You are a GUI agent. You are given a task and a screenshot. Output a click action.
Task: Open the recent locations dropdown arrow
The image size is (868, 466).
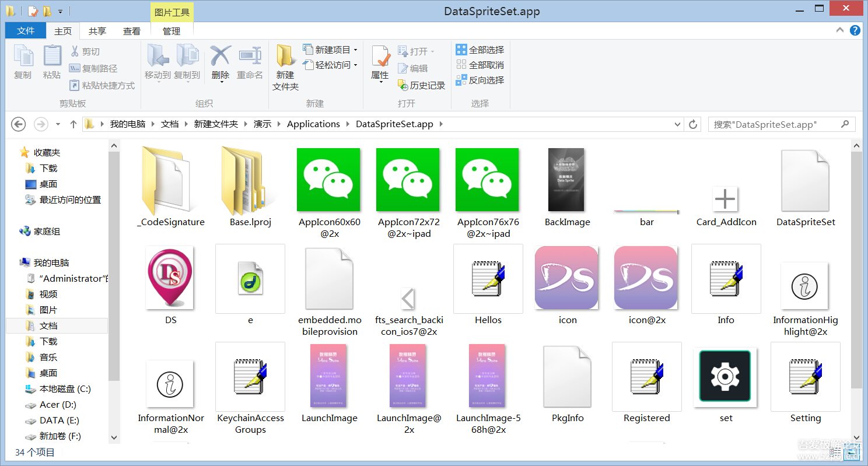58,124
